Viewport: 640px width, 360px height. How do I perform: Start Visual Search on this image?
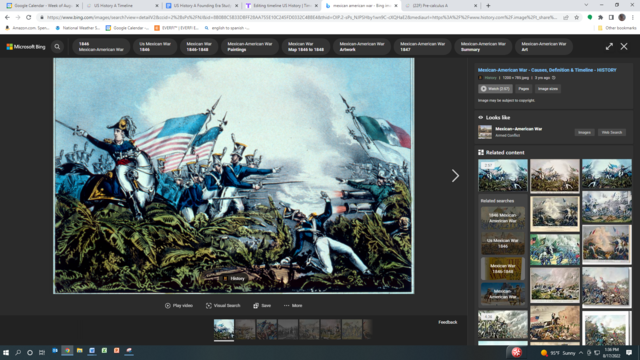[x=223, y=305]
